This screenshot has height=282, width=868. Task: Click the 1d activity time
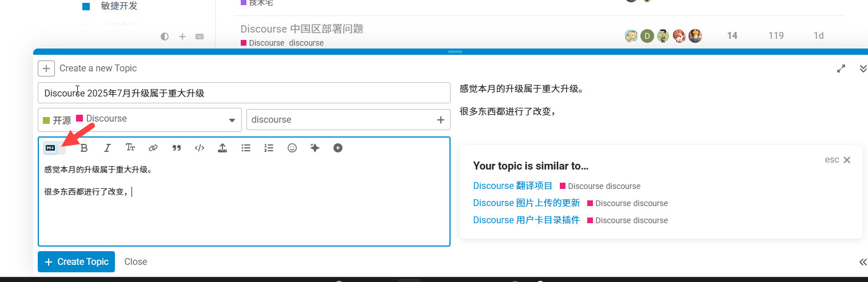[x=818, y=36]
